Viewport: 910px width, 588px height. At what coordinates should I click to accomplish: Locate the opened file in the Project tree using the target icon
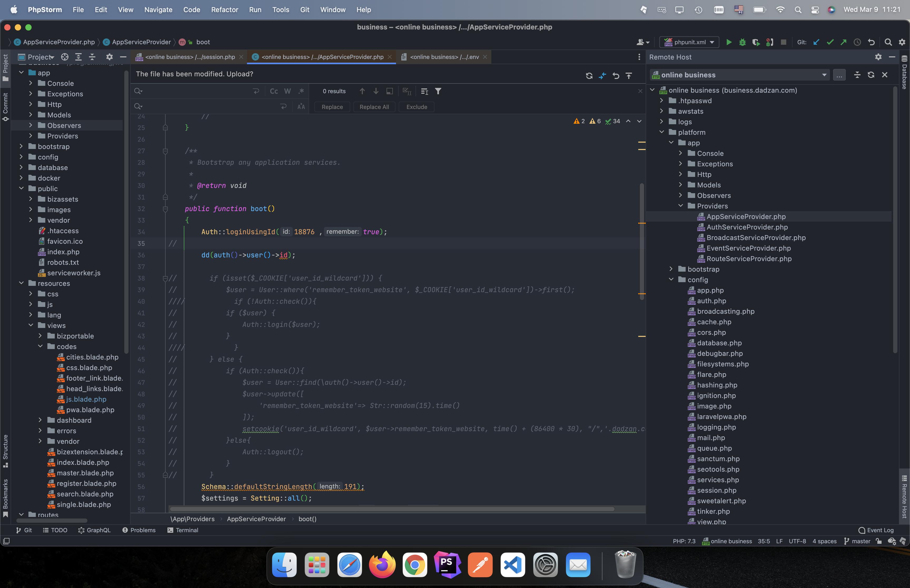[x=65, y=57]
